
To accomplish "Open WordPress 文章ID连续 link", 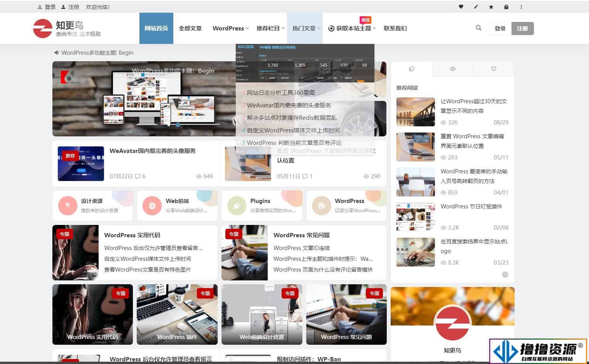I will (x=302, y=248).
